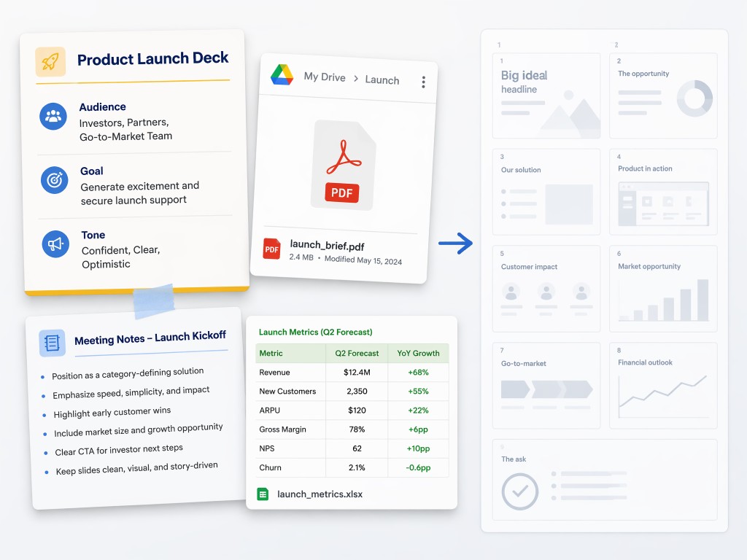Select My Drive in the breadcrumb
The width and height of the screenshot is (747, 560).
pos(325,77)
